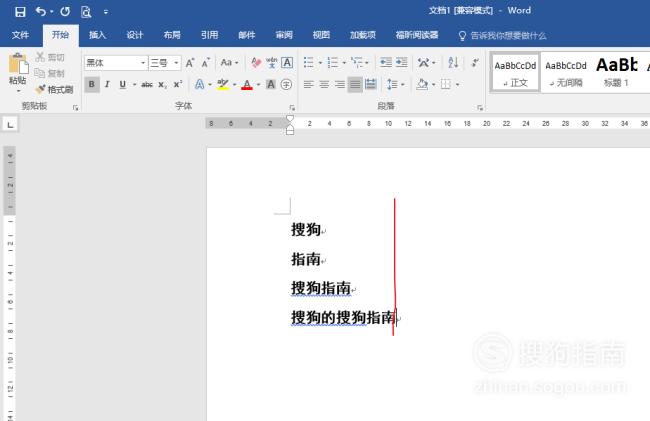Click the 告诉我你想要做什么 search box
The height and width of the screenshot is (421, 650).
click(502, 36)
